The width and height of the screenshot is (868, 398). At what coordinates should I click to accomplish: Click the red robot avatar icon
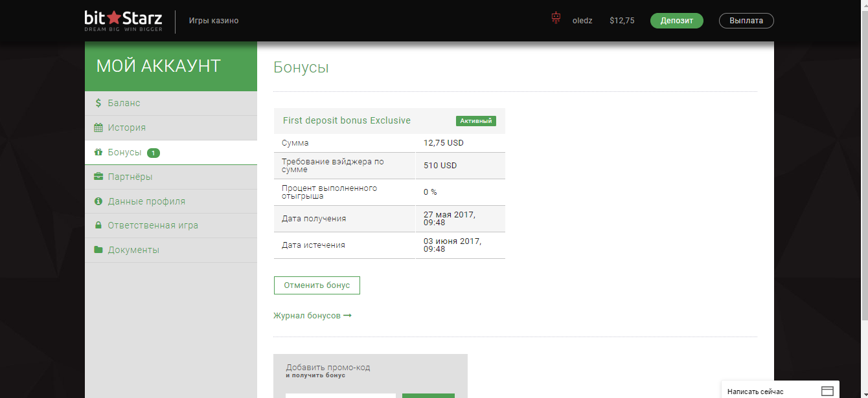[x=555, y=19]
